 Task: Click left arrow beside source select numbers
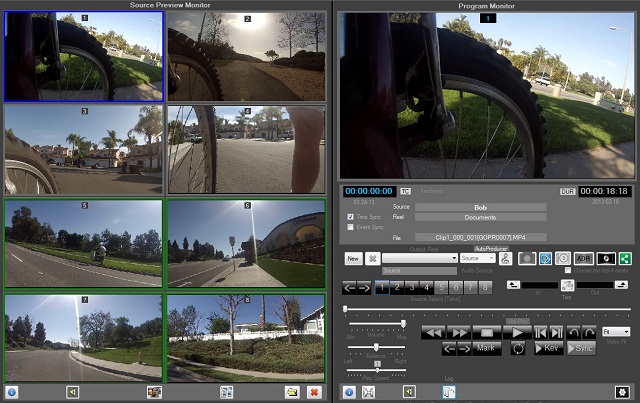click(349, 288)
